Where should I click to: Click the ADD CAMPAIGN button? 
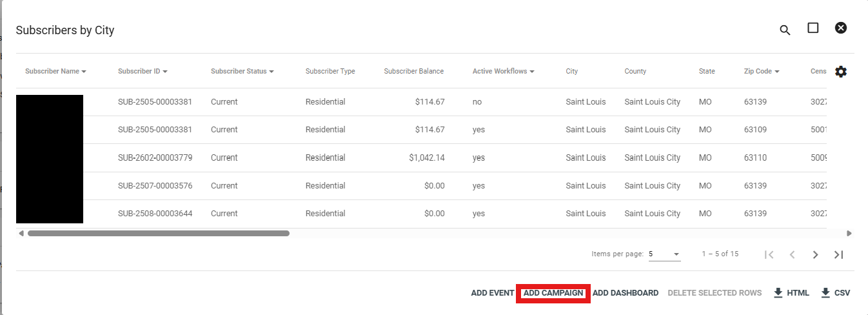click(x=553, y=293)
